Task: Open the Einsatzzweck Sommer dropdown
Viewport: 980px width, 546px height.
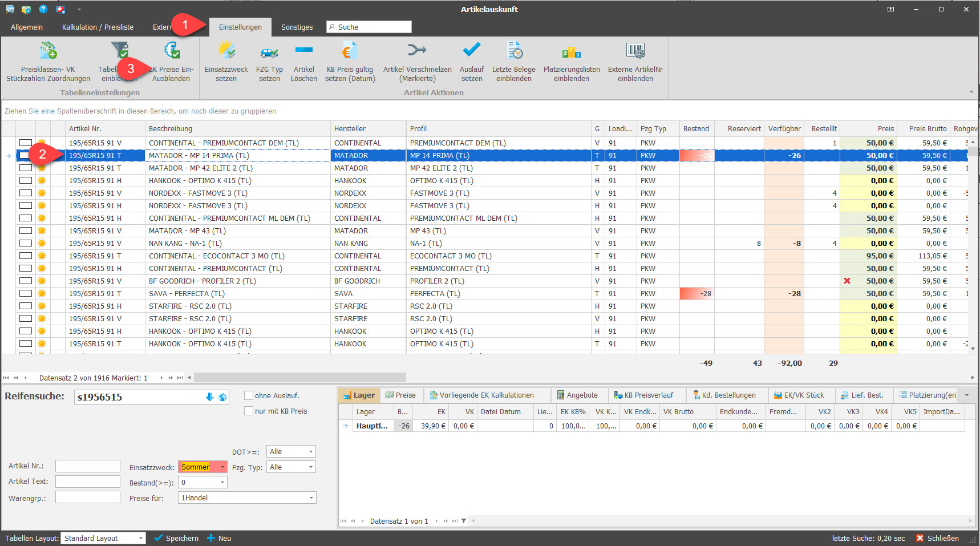Action: tap(222, 467)
